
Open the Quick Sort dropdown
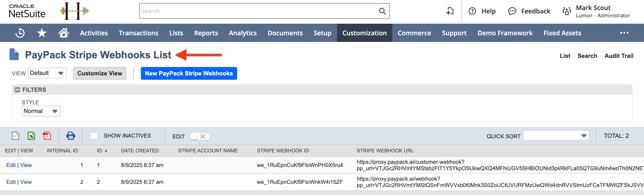556,136
